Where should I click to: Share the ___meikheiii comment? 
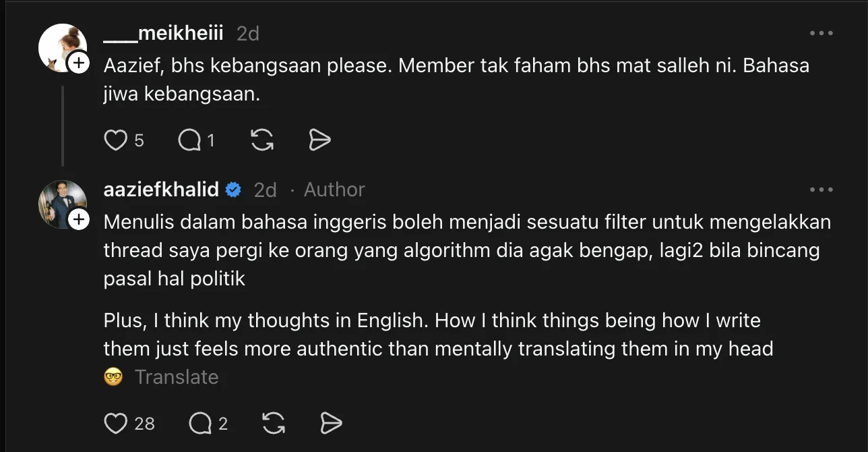point(319,140)
